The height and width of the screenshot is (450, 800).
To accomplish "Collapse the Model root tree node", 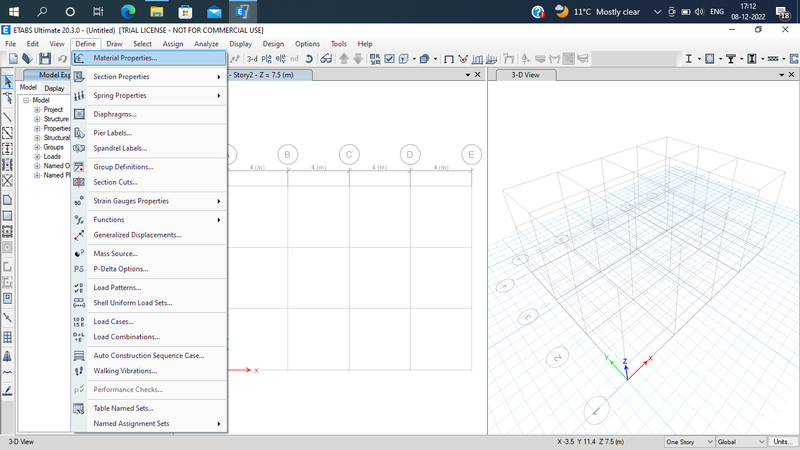I will [x=26, y=101].
